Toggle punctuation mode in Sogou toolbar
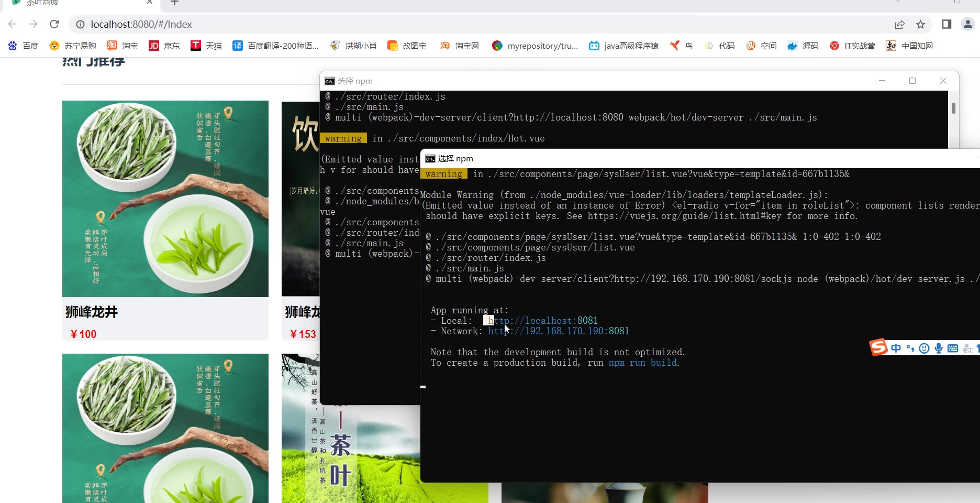The image size is (980, 503). tap(910, 348)
